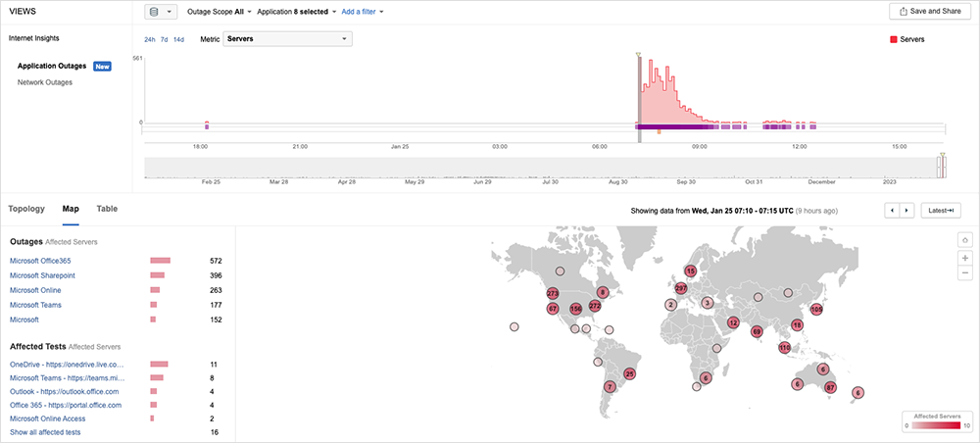Image resolution: width=980 pixels, height=443 pixels.
Task: Switch to the Table tab
Action: [x=107, y=209]
